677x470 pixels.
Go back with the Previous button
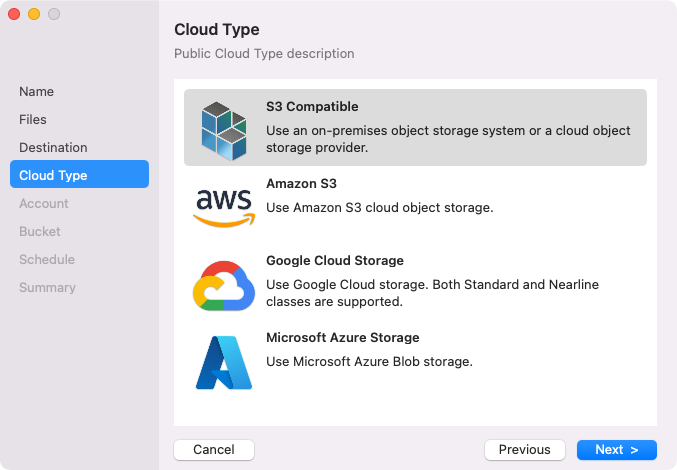pyautogui.click(x=525, y=450)
